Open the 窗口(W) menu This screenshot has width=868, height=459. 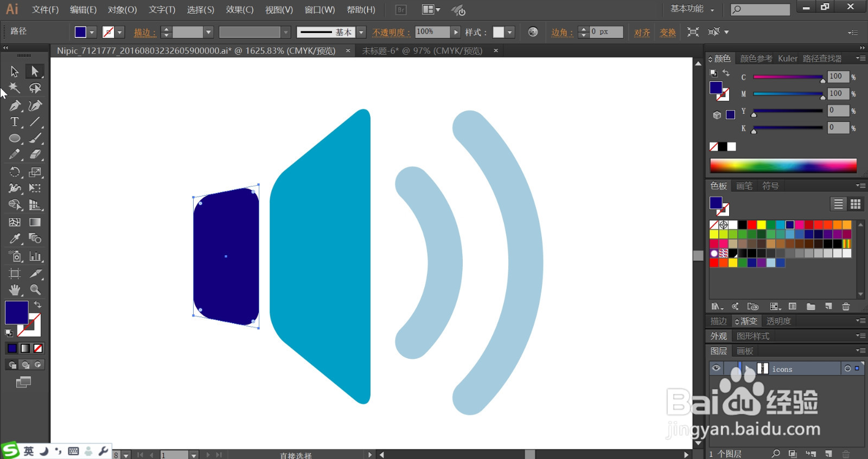[320, 10]
